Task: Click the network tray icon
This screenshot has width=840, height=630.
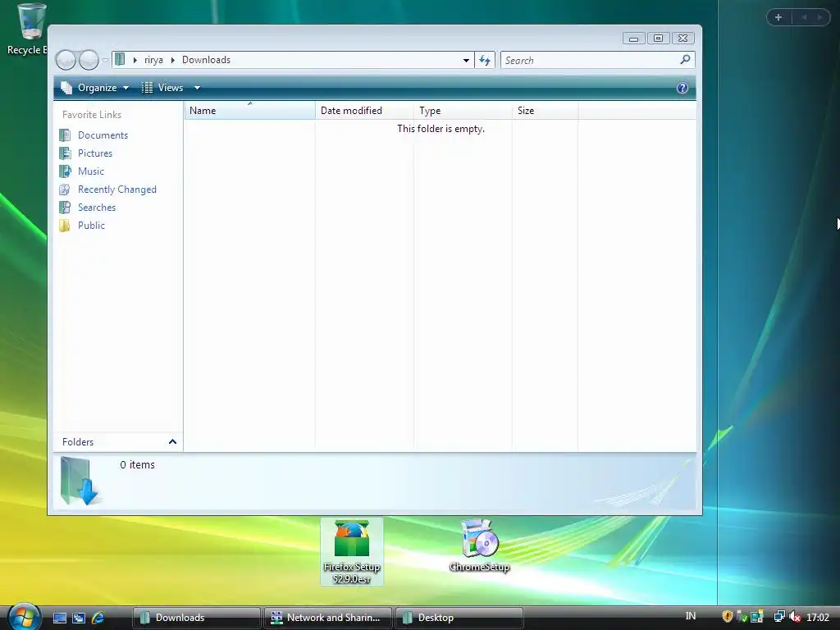Action: coord(779,617)
